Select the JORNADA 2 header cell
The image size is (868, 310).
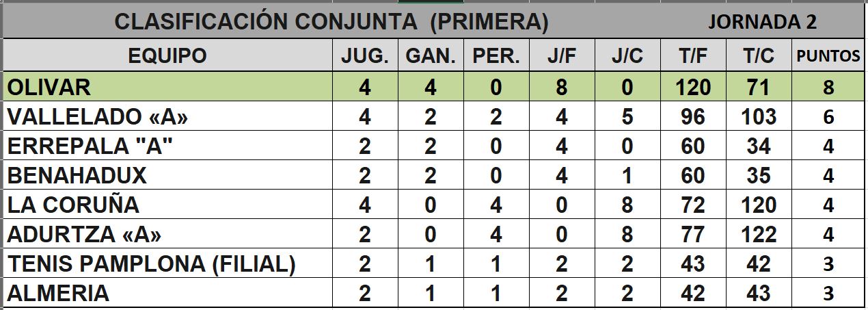[x=762, y=22]
